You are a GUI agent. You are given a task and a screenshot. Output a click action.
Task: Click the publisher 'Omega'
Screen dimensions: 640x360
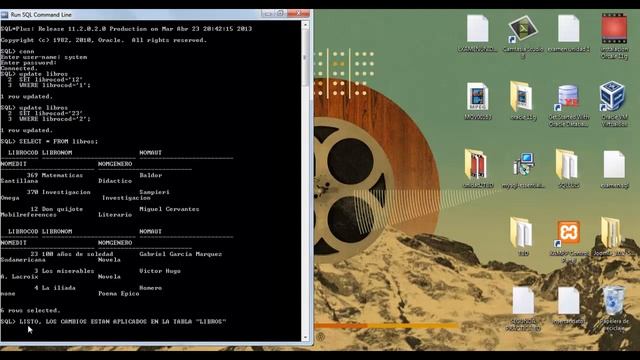(x=9, y=198)
